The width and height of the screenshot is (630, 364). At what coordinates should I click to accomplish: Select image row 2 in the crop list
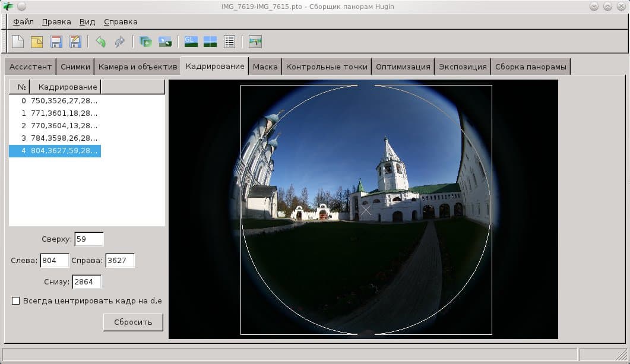57,126
